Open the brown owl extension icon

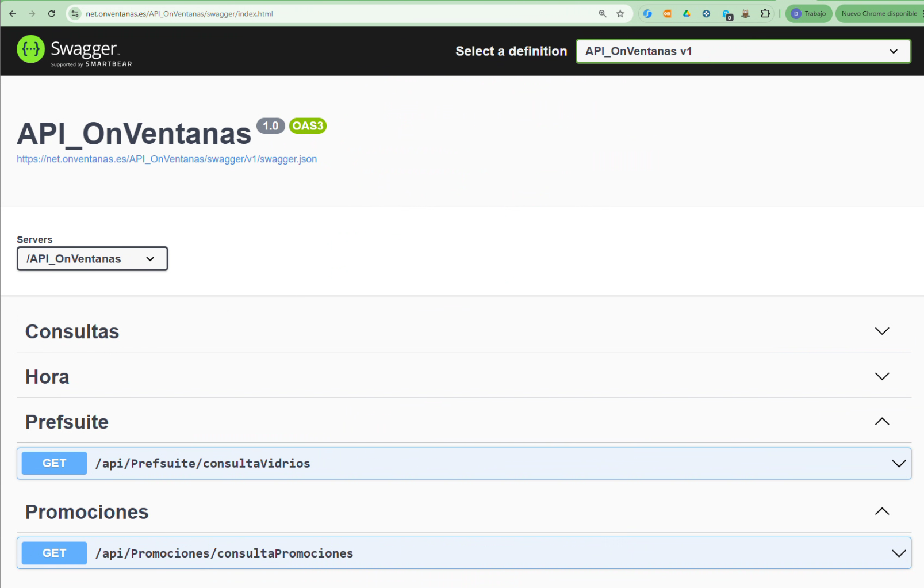tap(746, 13)
